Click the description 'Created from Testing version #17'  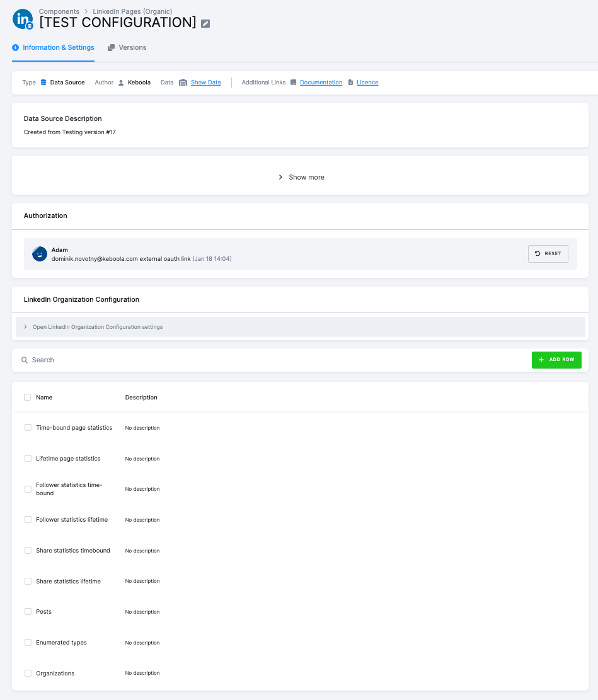point(70,132)
